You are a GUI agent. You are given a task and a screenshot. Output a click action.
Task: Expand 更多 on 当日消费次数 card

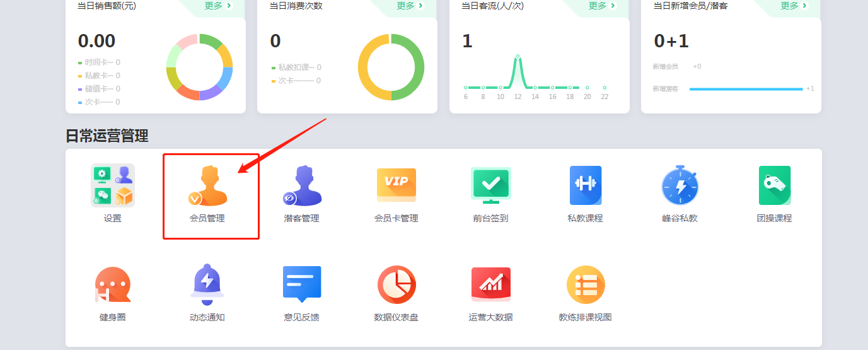point(410,6)
